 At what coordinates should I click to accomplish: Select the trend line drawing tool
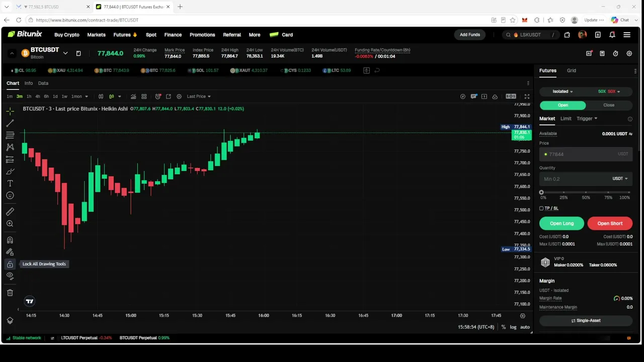pos(10,123)
